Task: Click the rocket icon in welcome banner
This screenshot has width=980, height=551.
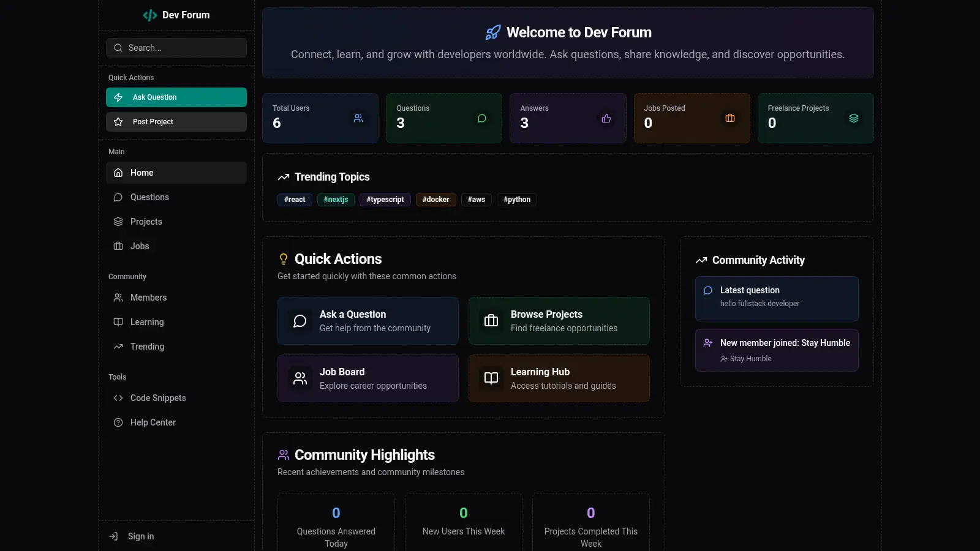Action: [493, 32]
